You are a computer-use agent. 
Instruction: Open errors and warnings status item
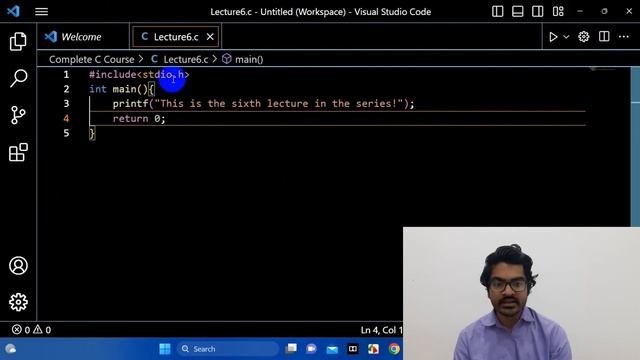tap(31, 329)
